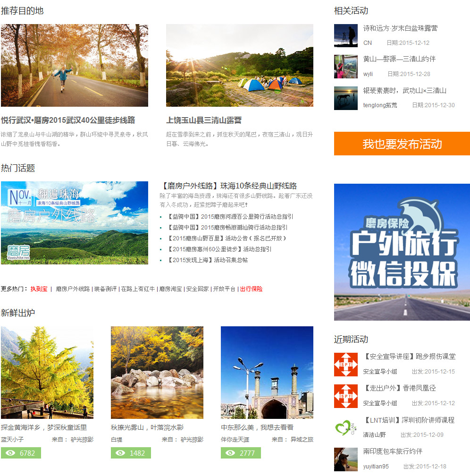The image size is (470, 476).
Task: Open 安全宣导小组 under 跑步损伤课堂
Action: 380,372
